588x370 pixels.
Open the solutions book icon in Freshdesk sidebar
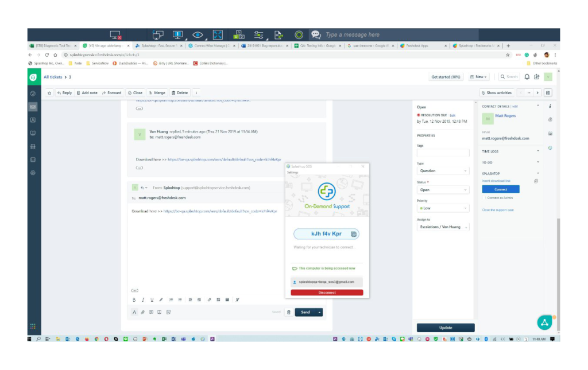coord(33,133)
